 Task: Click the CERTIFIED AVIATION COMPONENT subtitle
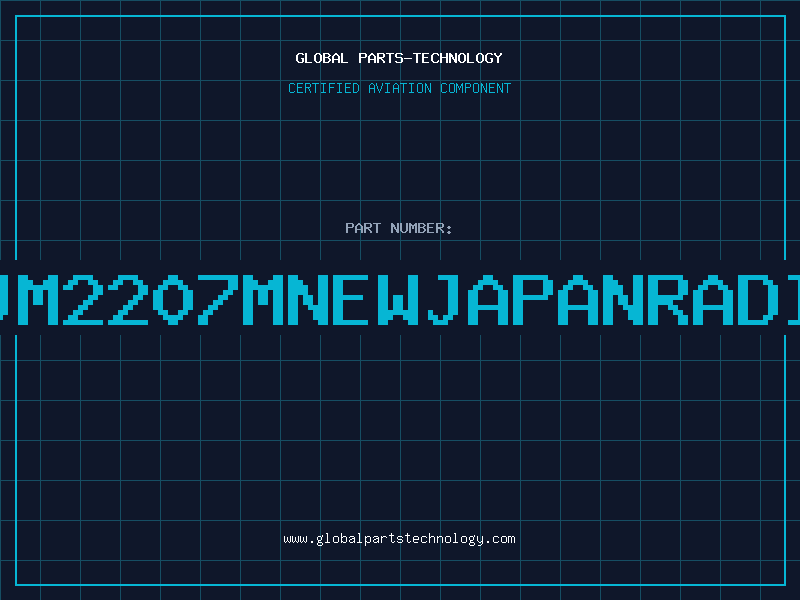tap(399, 88)
